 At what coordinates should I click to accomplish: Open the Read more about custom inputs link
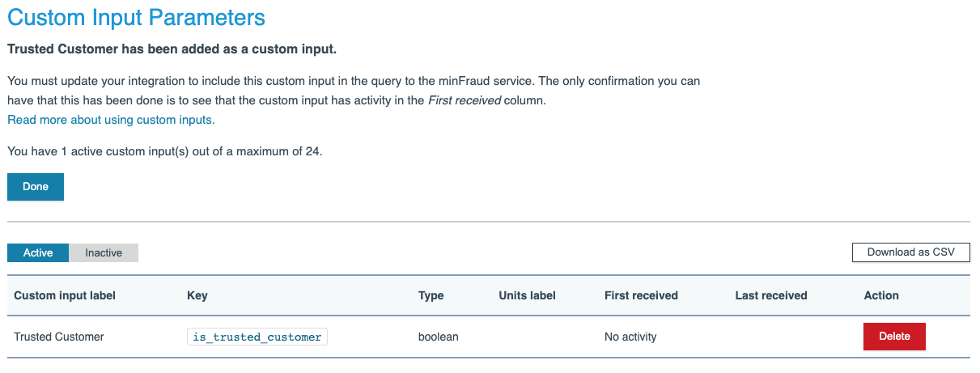[111, 120]
